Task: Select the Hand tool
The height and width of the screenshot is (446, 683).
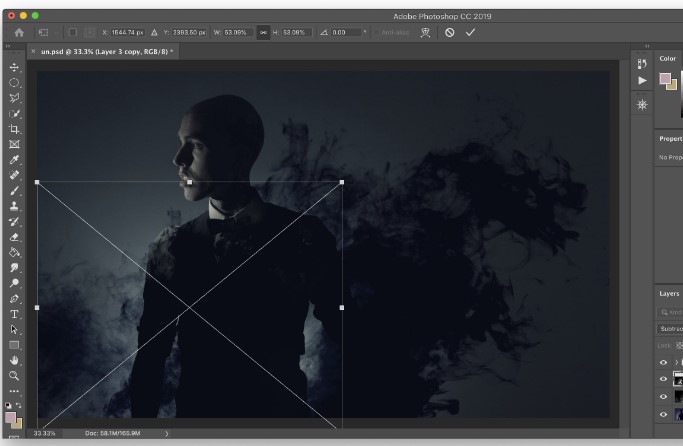Action: coord(14,360)
